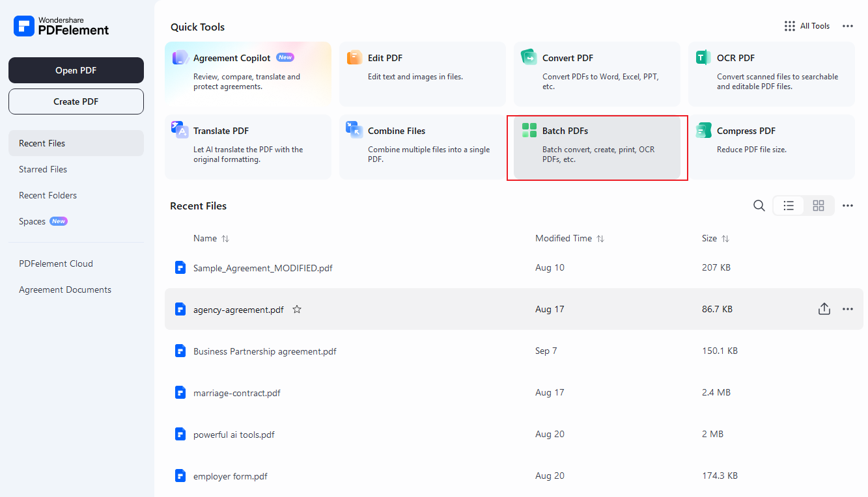Click the New badge on Agreement Copilot
868x497 pixels.
(x=285, y=57)
